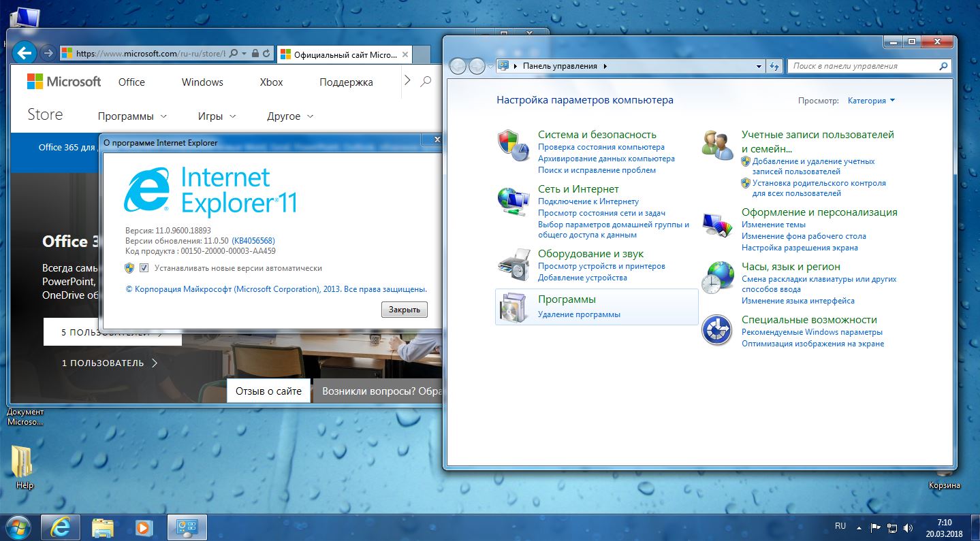The height and width of the screenshot is (541, 980).
Task: Expand the arrow after 'Панель управления' breadcrumb
Action: pyautogui.click(x=605, y=66)
